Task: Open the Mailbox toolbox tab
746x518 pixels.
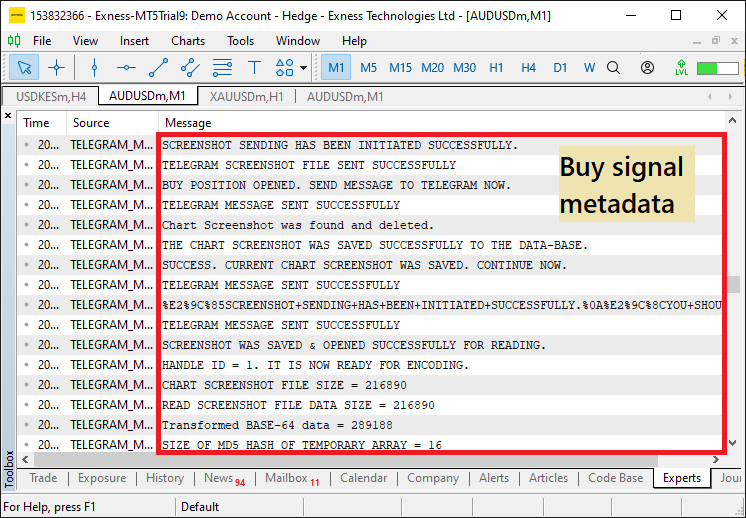Action: point(292,478)
